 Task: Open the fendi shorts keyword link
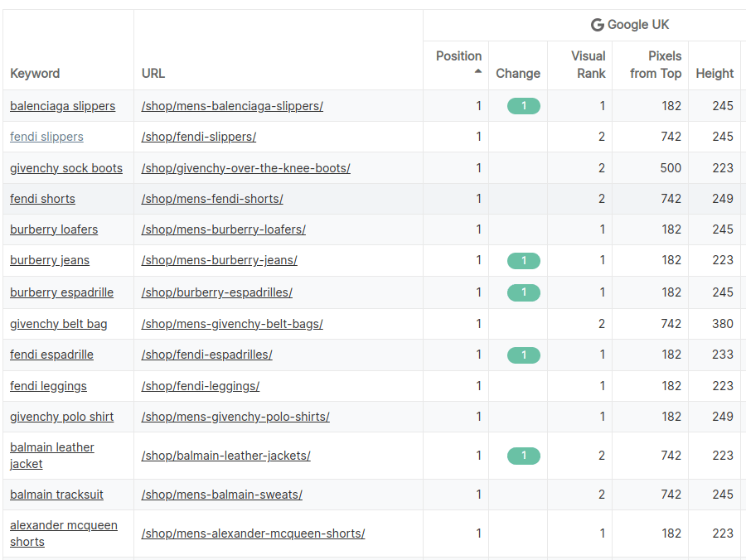pos(42,199)
